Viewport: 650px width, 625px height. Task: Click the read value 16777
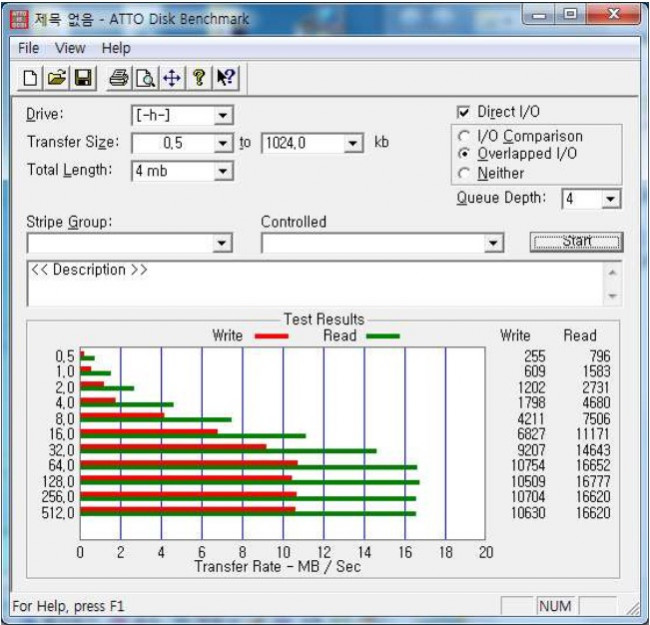593,482
